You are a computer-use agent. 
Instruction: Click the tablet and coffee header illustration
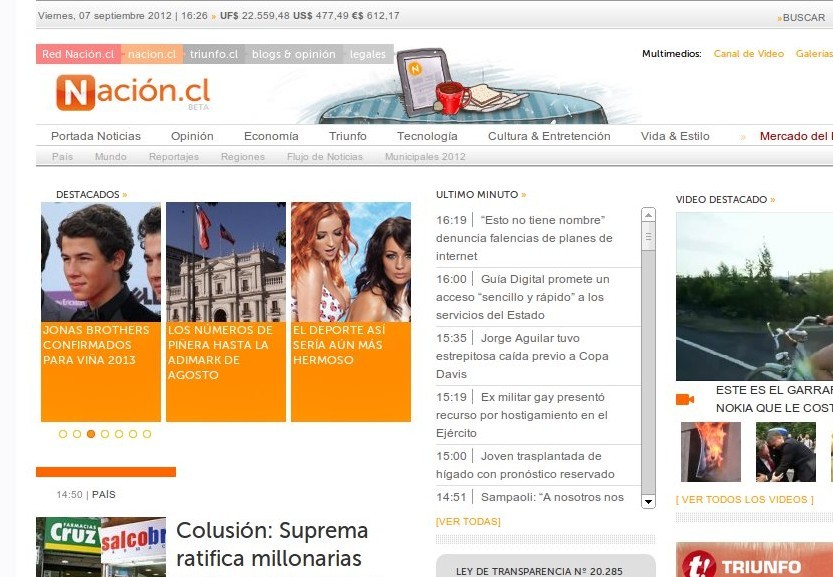460,87
